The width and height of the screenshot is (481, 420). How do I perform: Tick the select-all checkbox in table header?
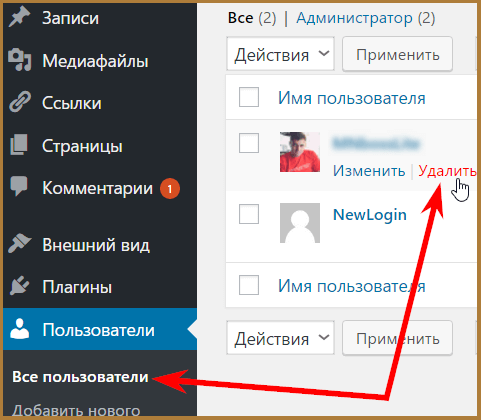click(x=249, y=97)
